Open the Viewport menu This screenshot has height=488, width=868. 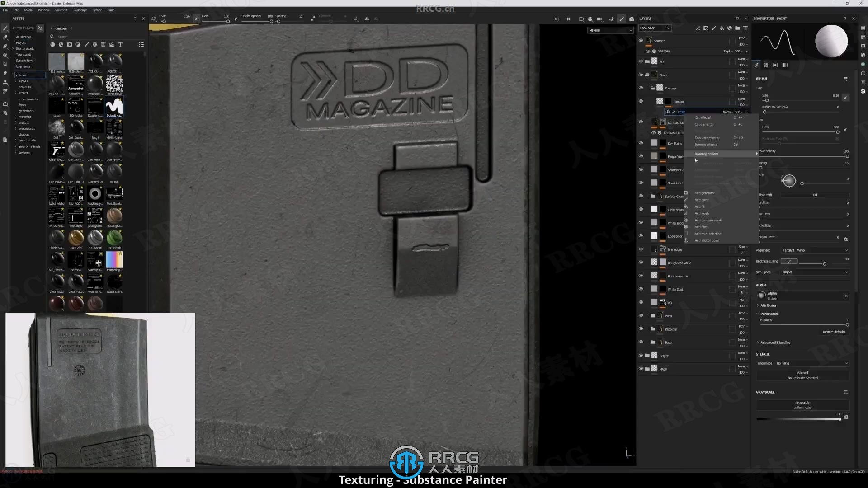coord(61,10)
